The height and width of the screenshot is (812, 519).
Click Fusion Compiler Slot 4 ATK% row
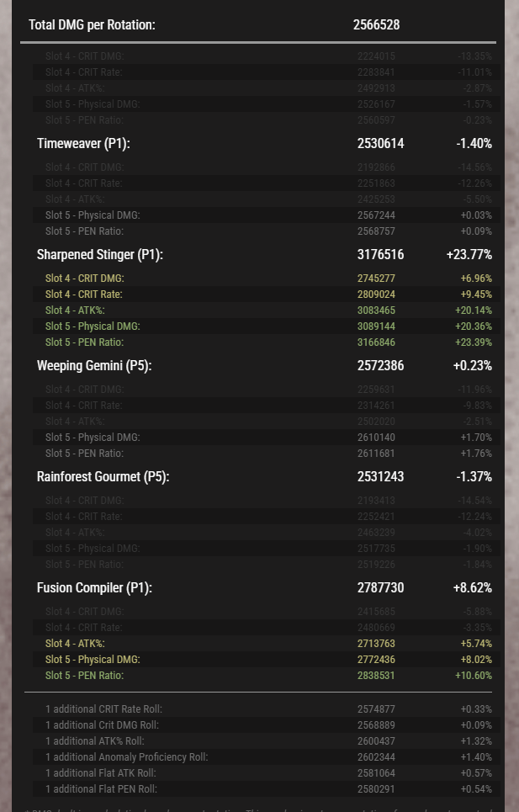click(x=267, y=643)
